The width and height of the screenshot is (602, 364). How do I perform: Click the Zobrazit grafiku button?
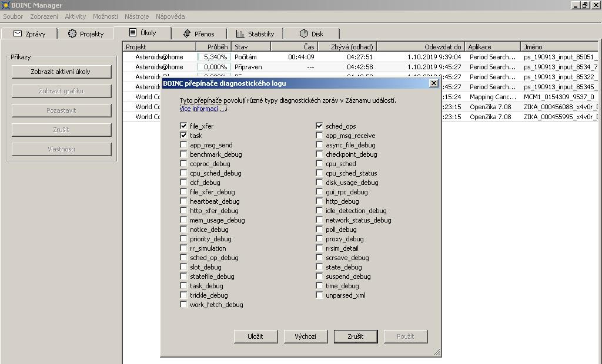click(x=61, y=91)
